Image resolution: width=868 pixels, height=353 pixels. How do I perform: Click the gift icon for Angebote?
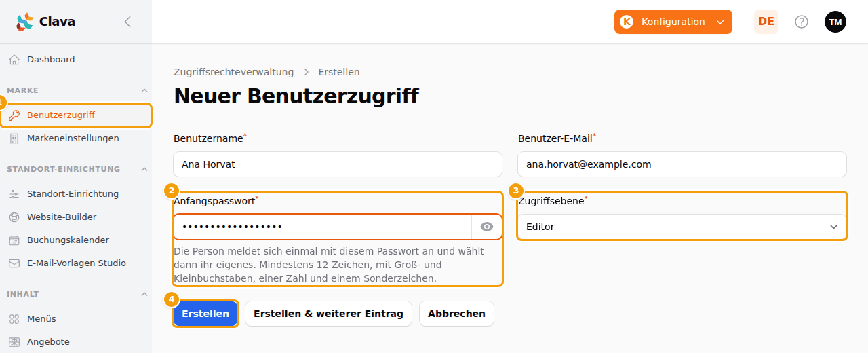pos(14,342)
